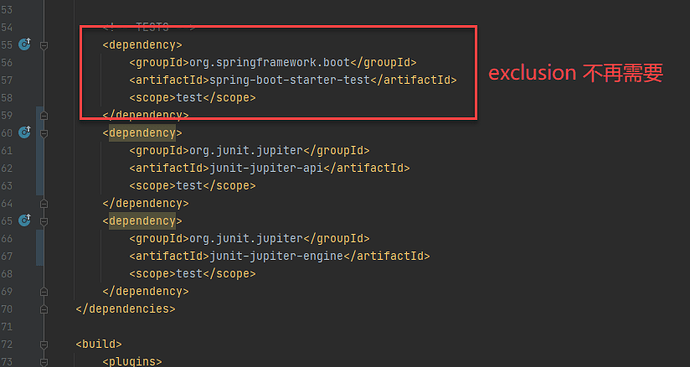
Task: Click the Maven gutter icon on line 55
Action: [25, 44]
